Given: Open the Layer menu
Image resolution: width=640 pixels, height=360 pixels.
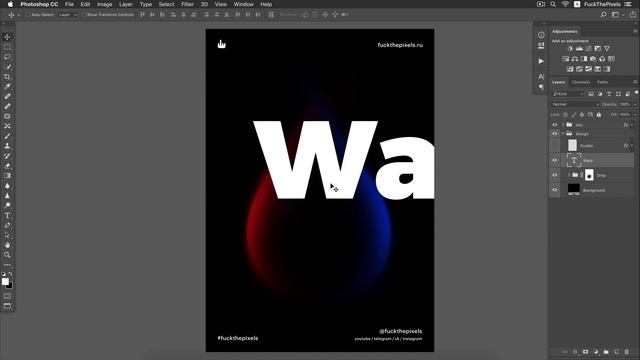Looking at the screenshot, I should (x=126, y=4).
